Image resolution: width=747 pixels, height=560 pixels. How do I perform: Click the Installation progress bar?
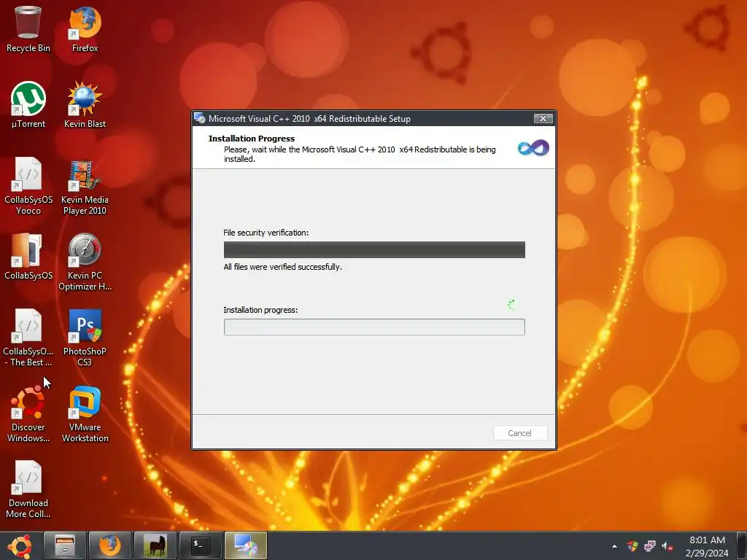[374, 327]
